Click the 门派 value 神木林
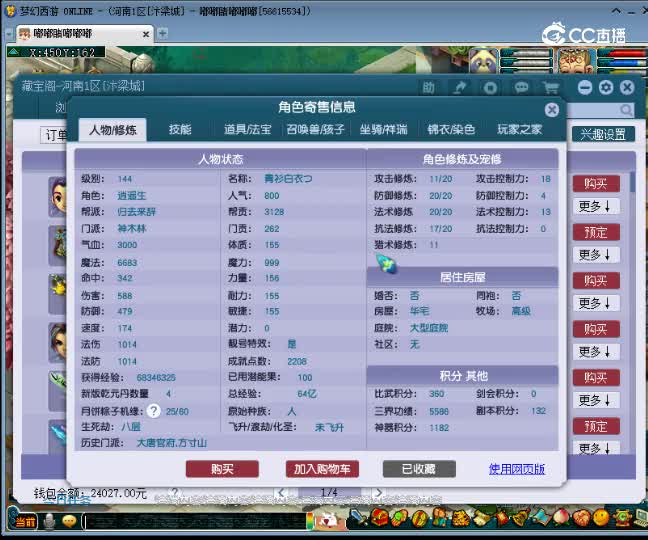The image size is (648, 540). [131, 228]
